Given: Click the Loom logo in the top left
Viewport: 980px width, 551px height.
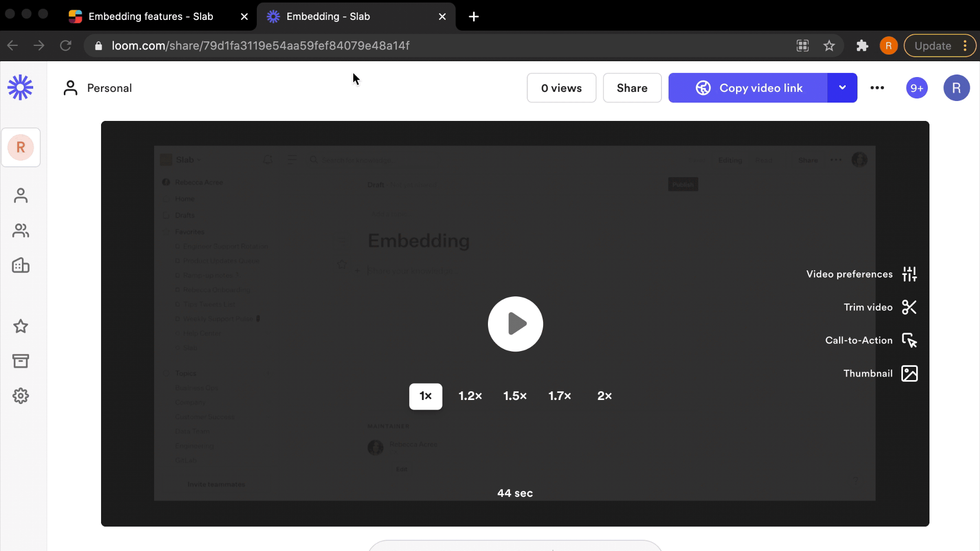Looking at the screenshot, I should pos(20,87).
